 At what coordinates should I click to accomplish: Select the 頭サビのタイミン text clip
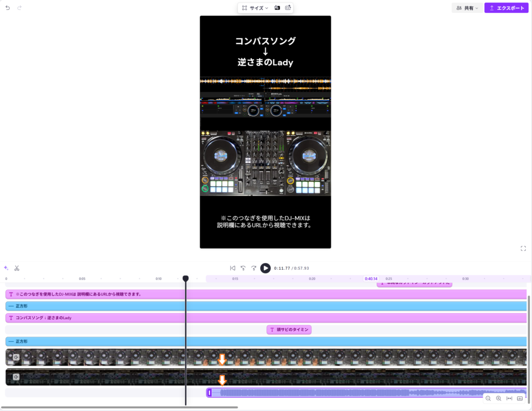289,329
